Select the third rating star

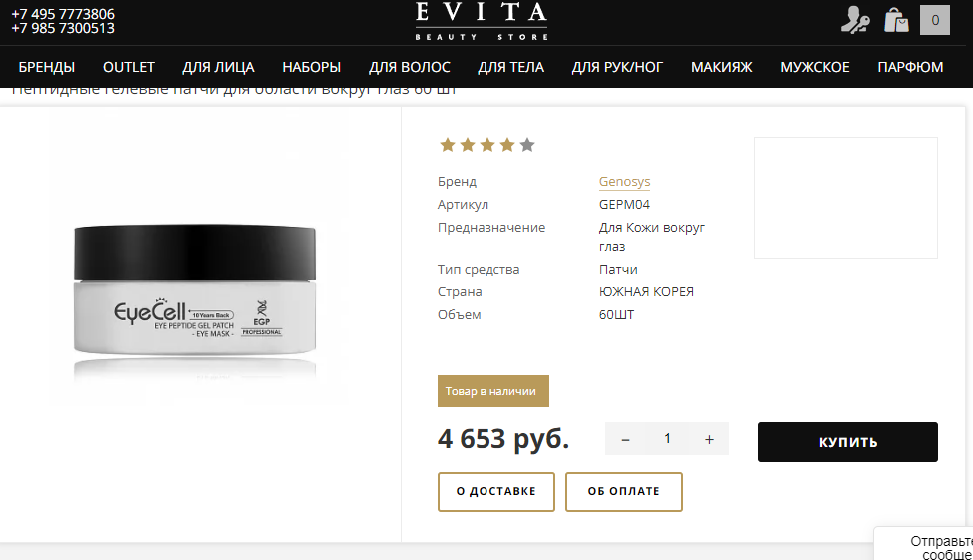(487, 145)
